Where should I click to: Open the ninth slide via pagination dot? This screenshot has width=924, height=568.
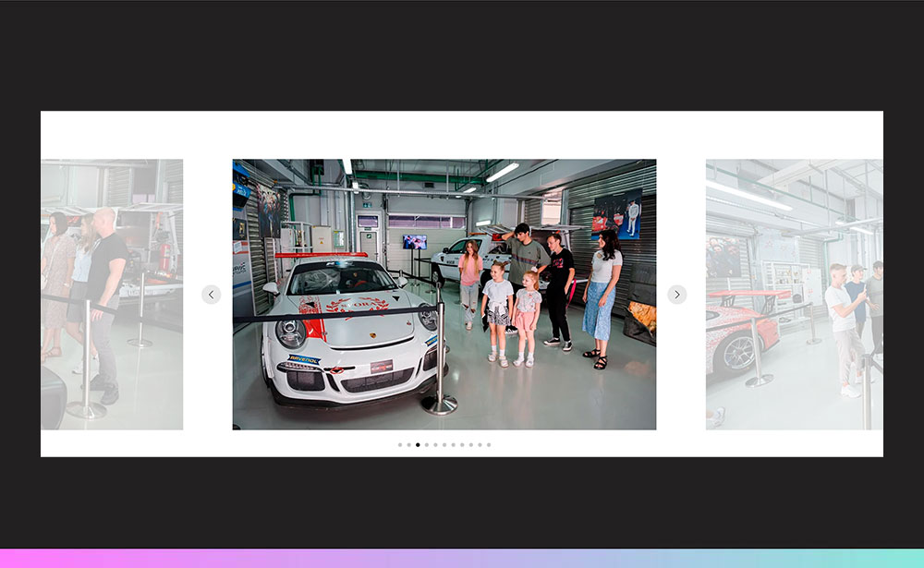(471, 445)
